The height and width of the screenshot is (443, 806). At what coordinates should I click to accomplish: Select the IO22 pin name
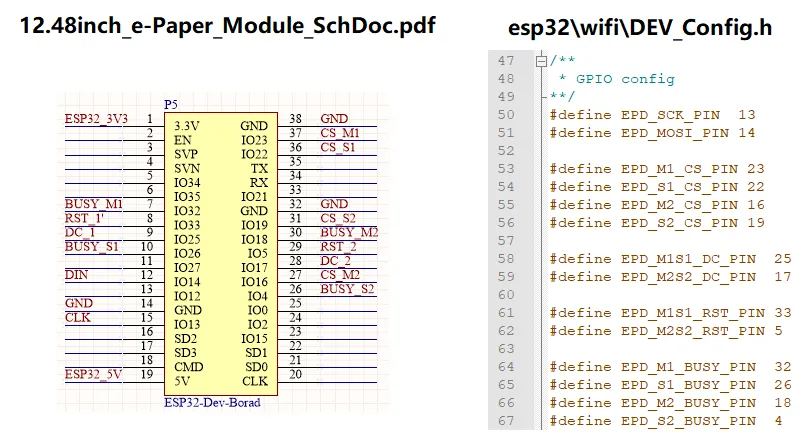[x=254, y=154]
